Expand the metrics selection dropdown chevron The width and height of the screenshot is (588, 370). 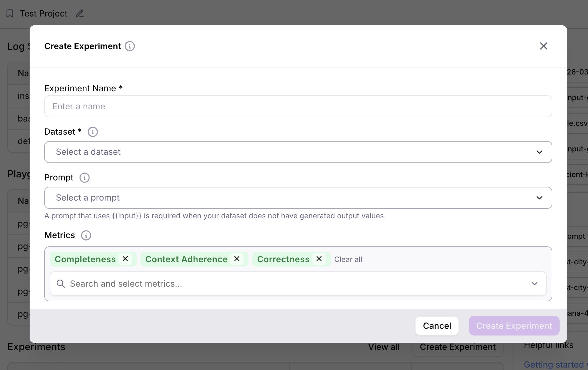[535, 284]
